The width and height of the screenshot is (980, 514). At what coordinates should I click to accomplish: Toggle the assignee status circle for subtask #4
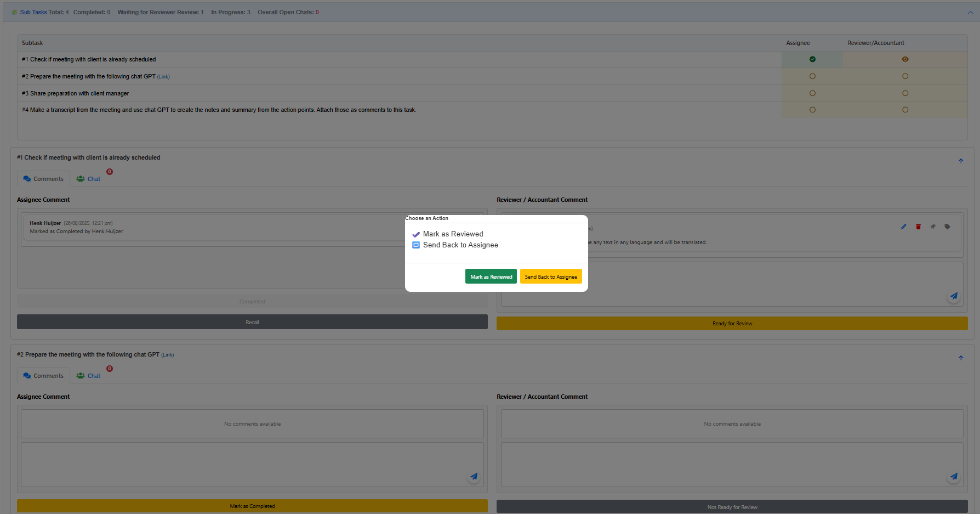point(812,110)
